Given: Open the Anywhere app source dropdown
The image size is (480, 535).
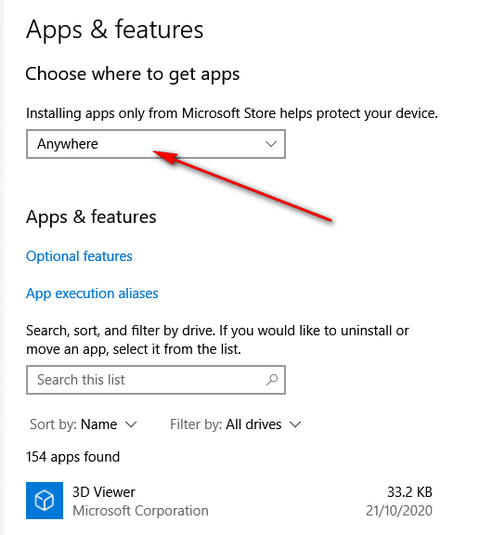Looking at the screenshot, I should pyautogui.click(x=156, y=144).
